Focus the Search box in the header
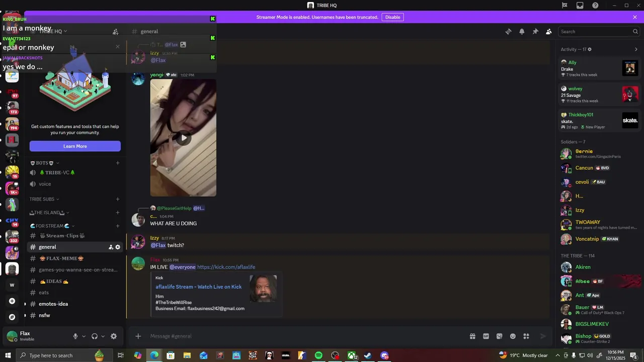 tap(599, 31)
